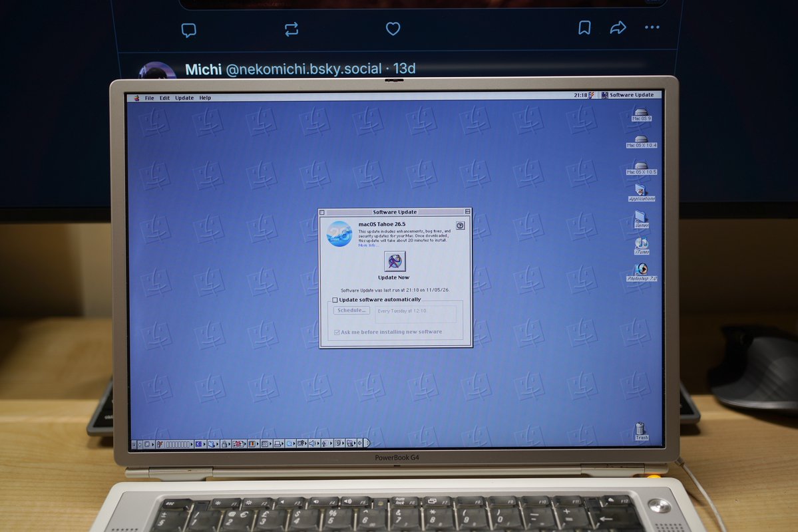Open the Help menu
The height and width of the screenshot is (532, 798).
[x=205, y=98]
